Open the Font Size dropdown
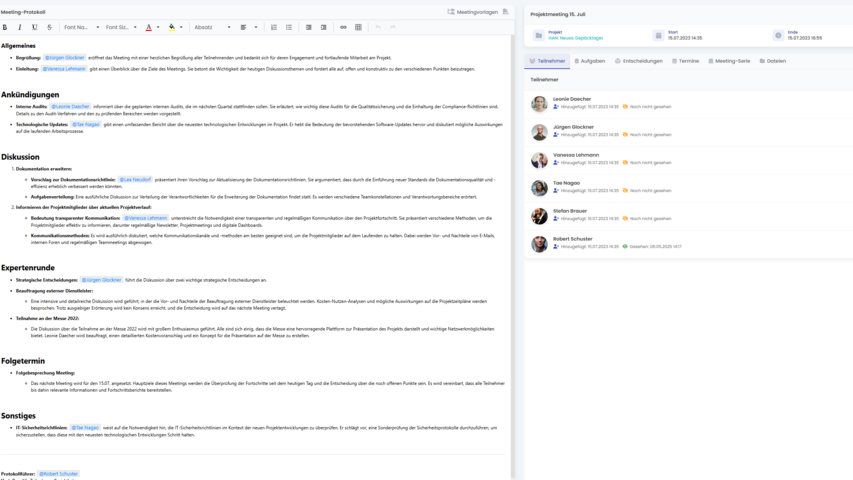 pos(121,27)
